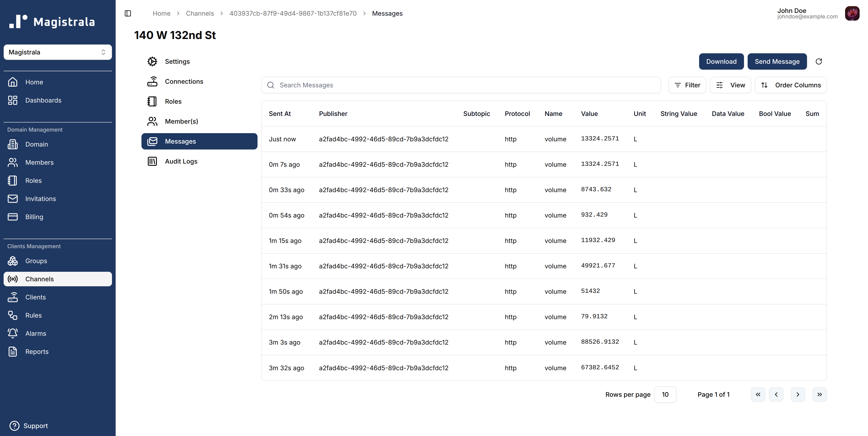
Task: Open the Connections tab
Action: pos(184,81)
